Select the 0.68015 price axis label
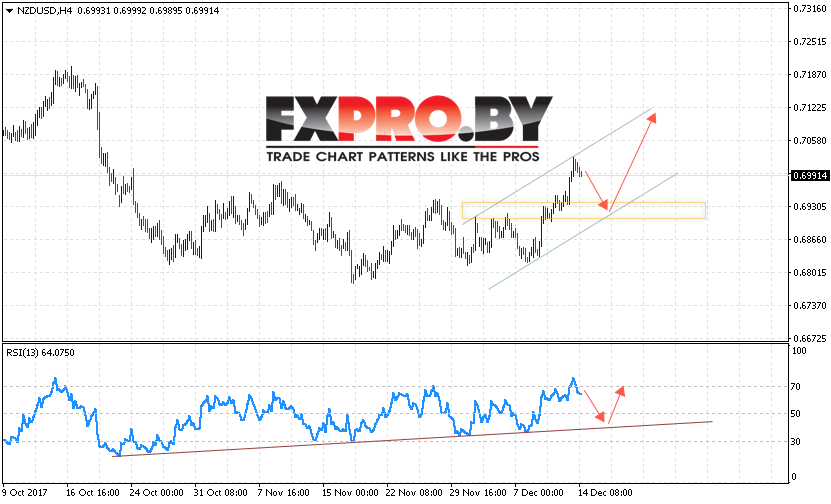The width and height of the screenshot is (831, 504). (x=810, y=272)
